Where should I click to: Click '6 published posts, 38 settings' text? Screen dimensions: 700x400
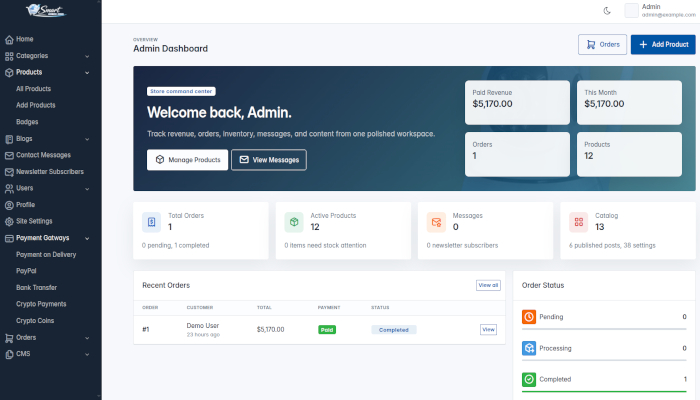[x=612, y=245]
